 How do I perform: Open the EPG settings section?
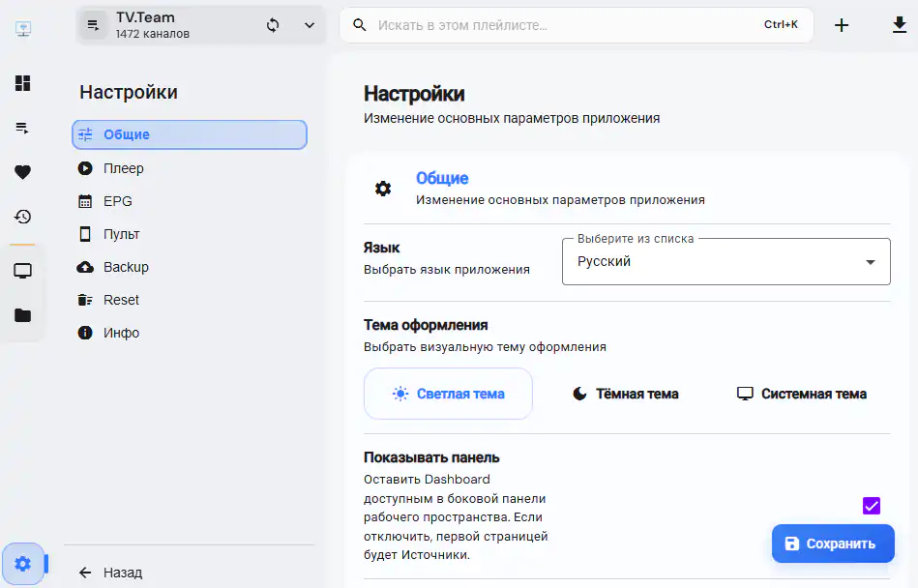click(x=189, y=201)
